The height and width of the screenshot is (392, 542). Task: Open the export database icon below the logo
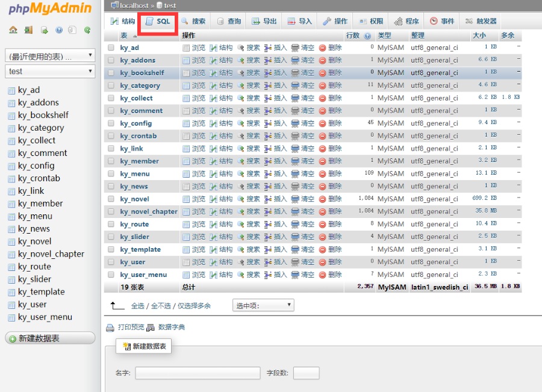pyautogui.click(x=44, y=29)
